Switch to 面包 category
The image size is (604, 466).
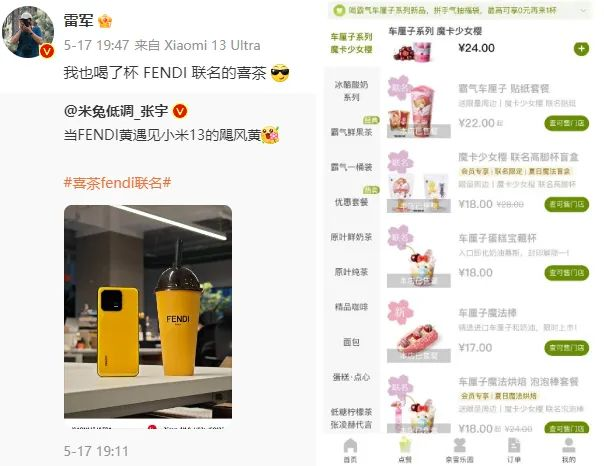tap(351, 342)
